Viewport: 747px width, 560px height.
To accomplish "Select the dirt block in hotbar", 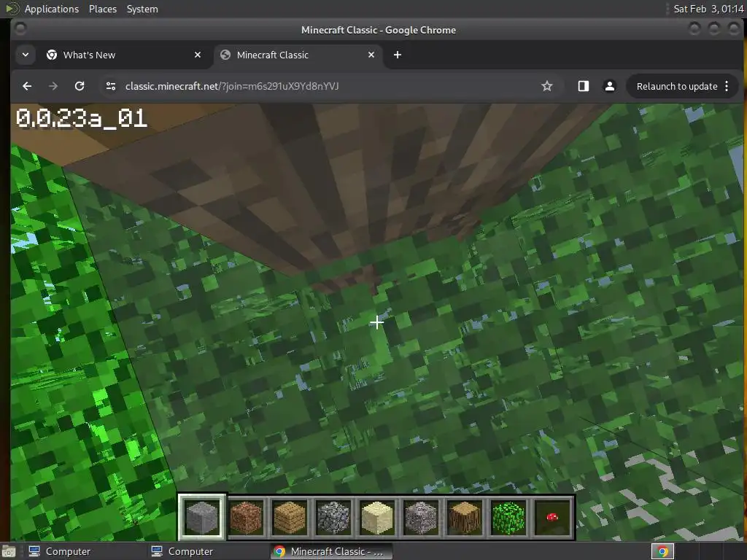I will (x=246, y=517).
